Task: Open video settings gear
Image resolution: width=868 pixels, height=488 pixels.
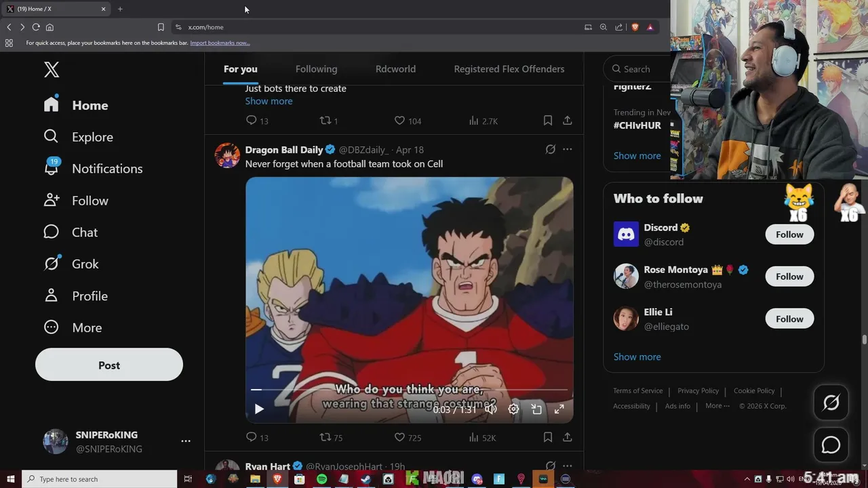Action: (x=513, y=409)
